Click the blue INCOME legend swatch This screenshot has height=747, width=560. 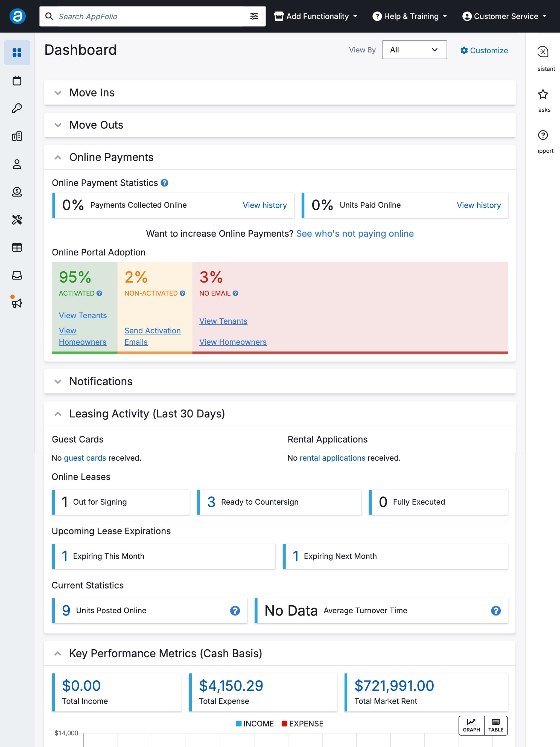[x=239, y=723]
